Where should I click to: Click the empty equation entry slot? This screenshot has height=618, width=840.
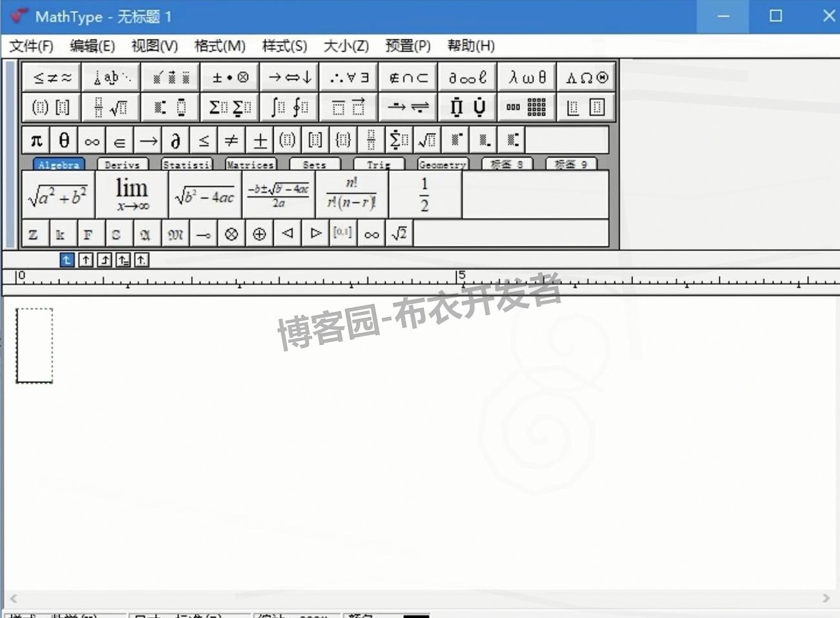(x=34, y=345)
